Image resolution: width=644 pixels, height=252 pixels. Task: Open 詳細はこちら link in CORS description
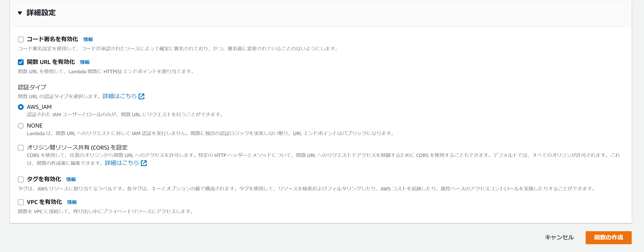(122, 163)
